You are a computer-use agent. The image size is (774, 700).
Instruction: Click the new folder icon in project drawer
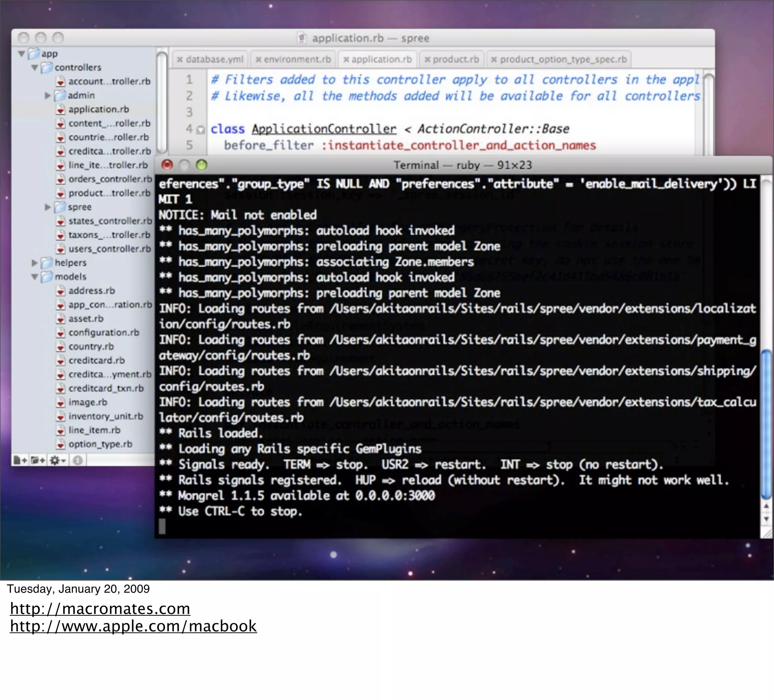(38, 460)
